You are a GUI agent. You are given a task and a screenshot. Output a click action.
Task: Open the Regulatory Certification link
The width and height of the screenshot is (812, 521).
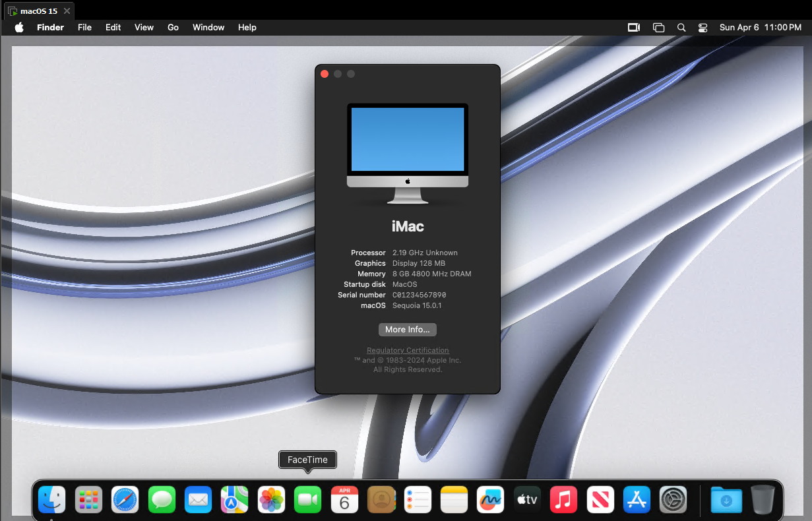(x=408, y=350)
